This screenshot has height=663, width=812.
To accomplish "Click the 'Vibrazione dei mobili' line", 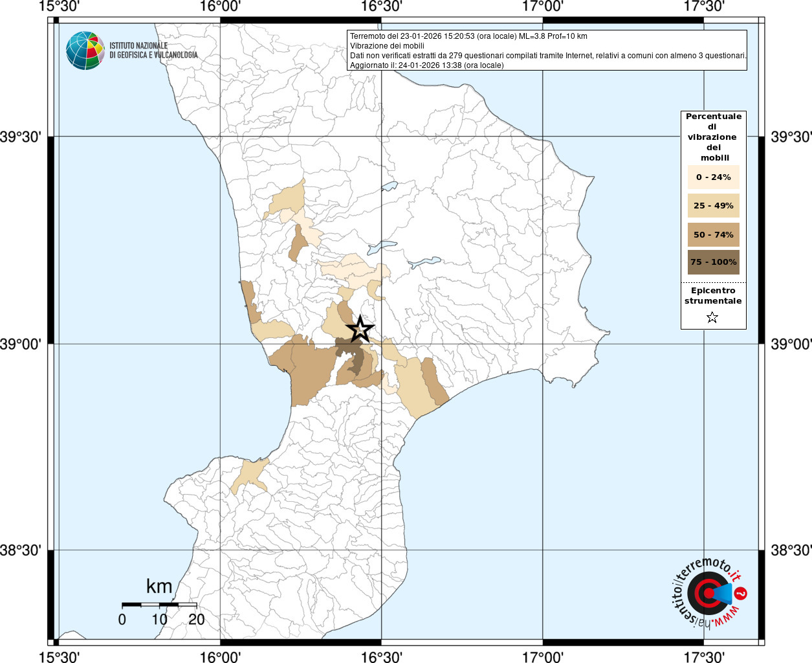I will pos(387,46).
